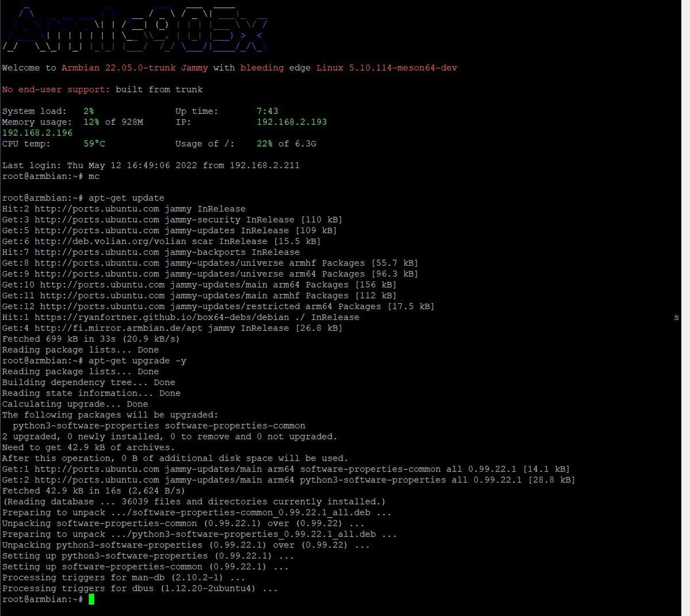Select 'No end-user support:' warning text
This screenshot has height=616, width=690.
pos(56,90)
